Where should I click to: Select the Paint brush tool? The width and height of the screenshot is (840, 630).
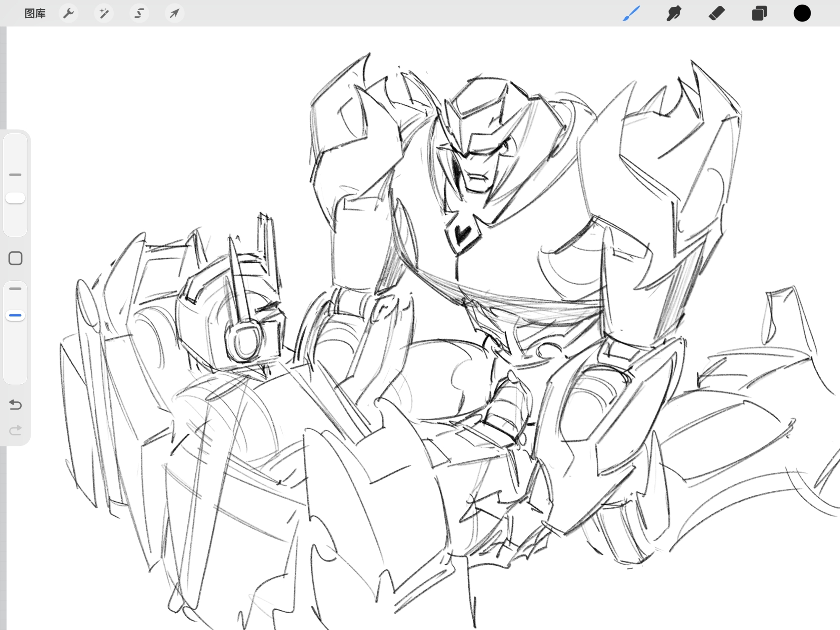(631, 13)
